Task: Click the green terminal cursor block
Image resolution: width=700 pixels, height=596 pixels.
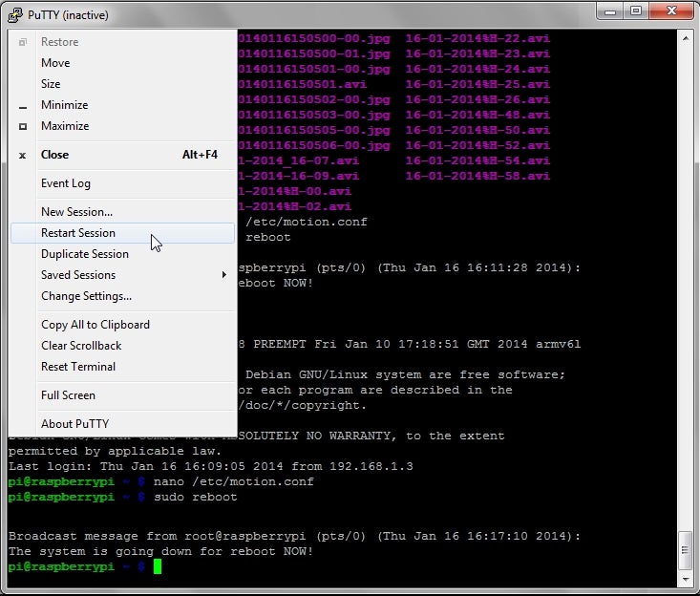Action: pos(158,566)
